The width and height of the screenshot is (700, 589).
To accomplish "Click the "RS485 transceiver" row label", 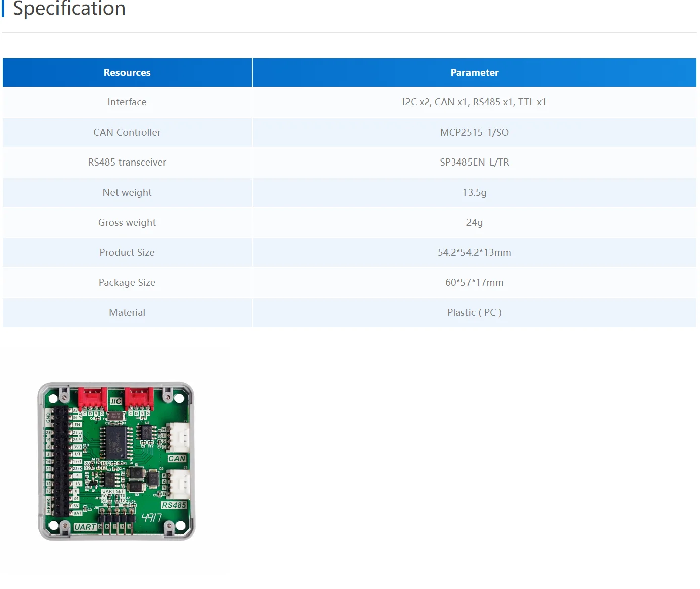I will point(127,163).
